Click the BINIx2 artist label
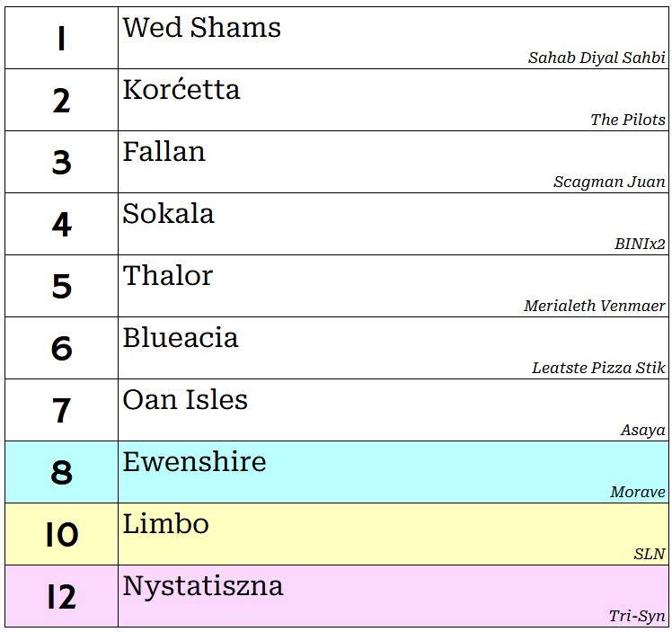Image resolution: width=672 pixels, height=632 pixels. [640, 244]
